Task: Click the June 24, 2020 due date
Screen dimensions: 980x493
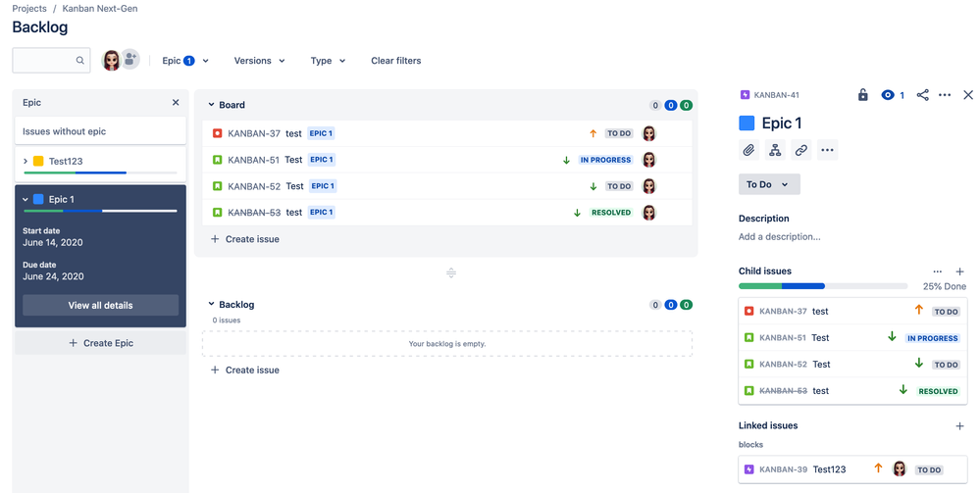Action: click(x=53, y=276)
